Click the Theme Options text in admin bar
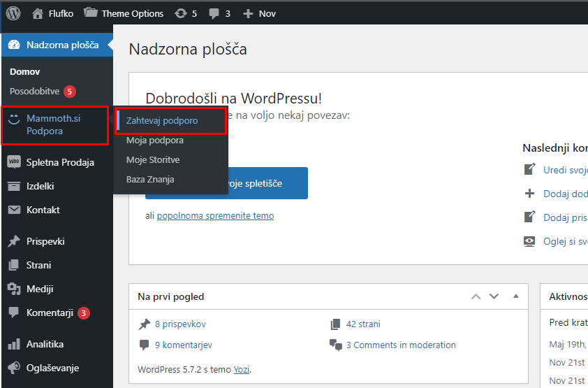 pyautogui.click(x=133, y=14)
